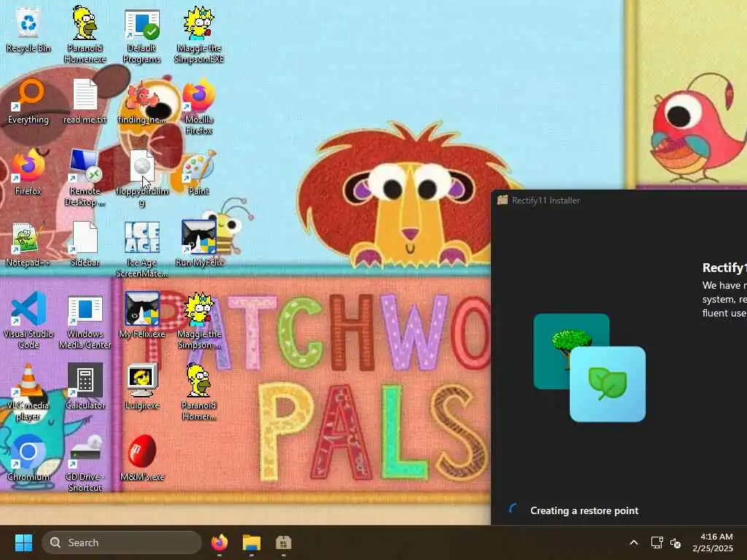Open the Chromium shortcut
Image resolution: width=747 pixels, height=560 pixels.
pyautogui.click(x=28, y=458)
